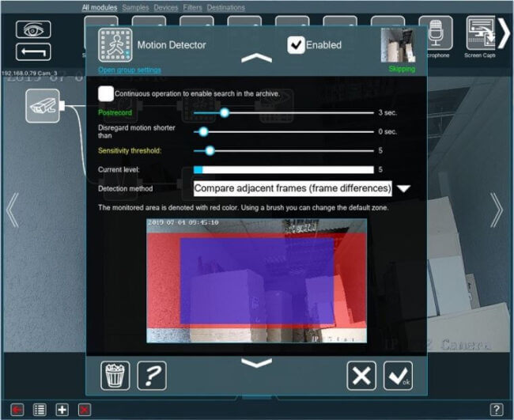Go to next camera with right arrow
This screenshot has height=420, width=514.
click(497, 210)
